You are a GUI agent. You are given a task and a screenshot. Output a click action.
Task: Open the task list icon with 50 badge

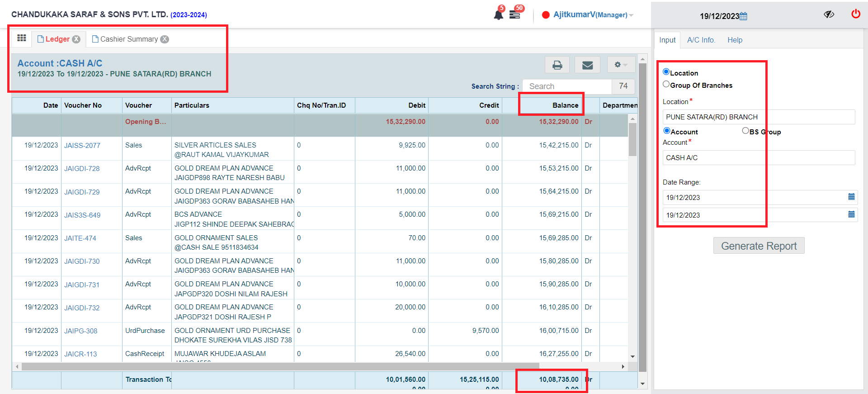point(515,14)
